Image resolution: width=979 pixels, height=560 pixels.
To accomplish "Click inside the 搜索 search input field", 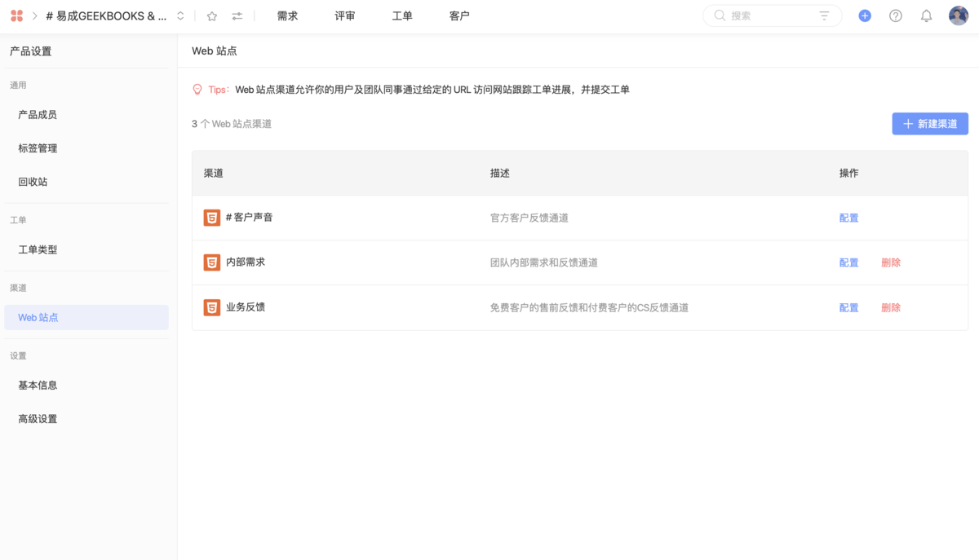I will point(759,15).
